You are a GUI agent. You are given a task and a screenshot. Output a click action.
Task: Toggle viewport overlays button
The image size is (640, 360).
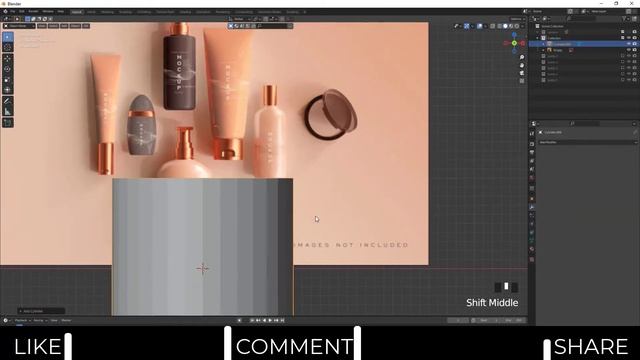tap(480, 26)
